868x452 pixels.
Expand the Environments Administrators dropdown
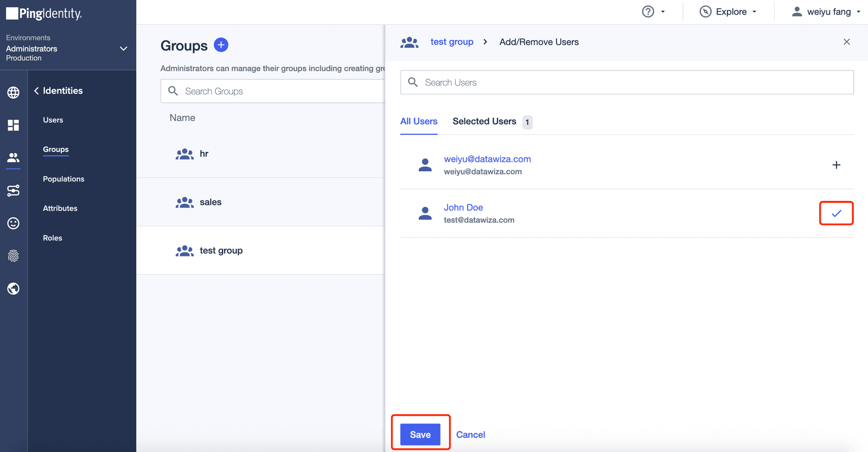pyautogui.click(x=124, y=48)
